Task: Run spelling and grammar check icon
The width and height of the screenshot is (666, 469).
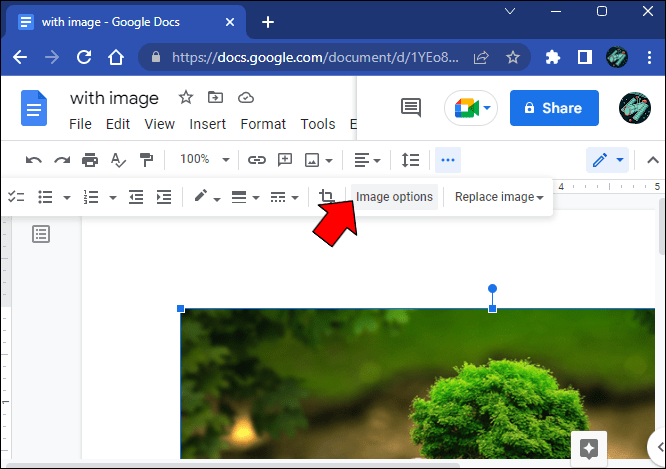Action: tap(118, 160)
